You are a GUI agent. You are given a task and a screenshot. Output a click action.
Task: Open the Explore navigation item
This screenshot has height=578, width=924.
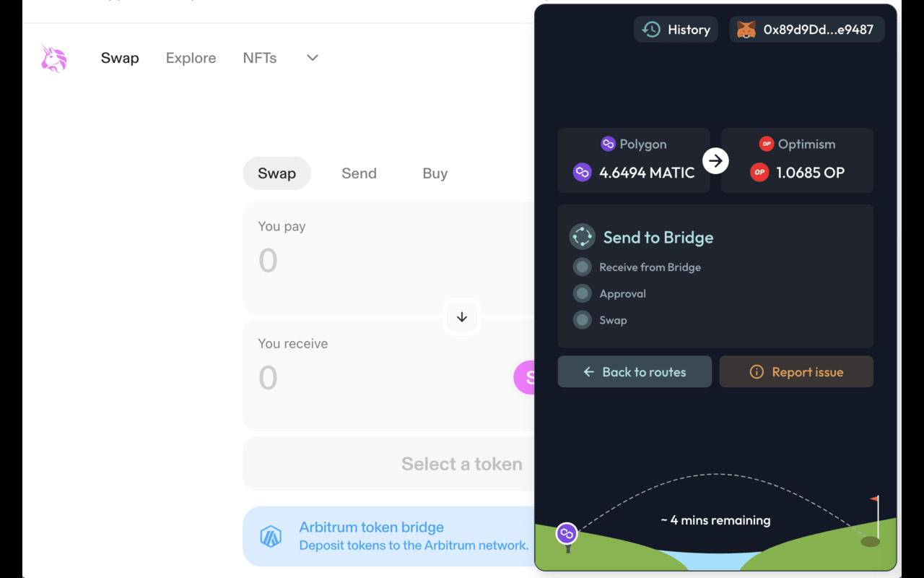pos(191,59)
